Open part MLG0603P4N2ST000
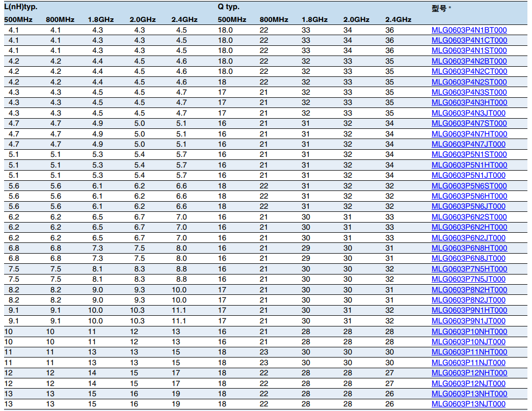 (469, 82)
